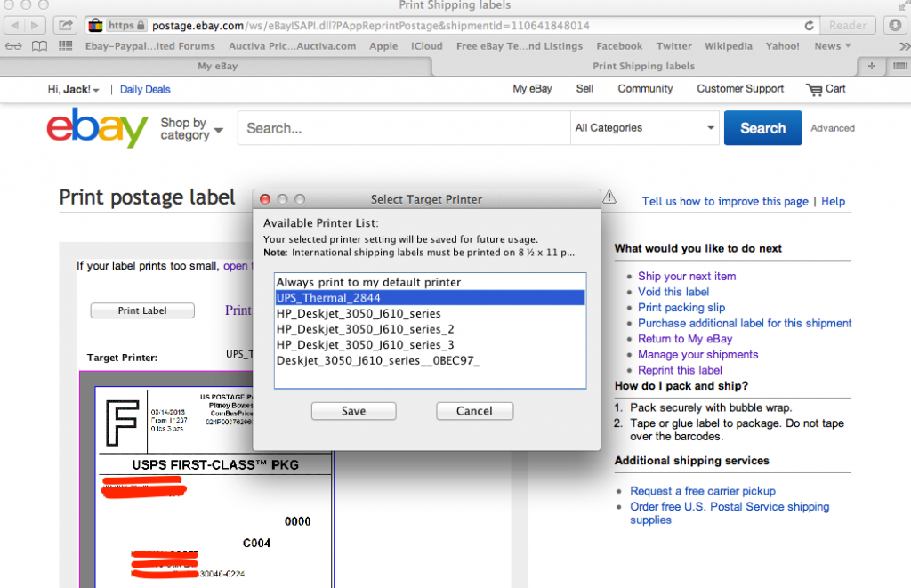Viewport: 911px width, 588px height.
Task: Click Void this label
Action: (673, 292)
